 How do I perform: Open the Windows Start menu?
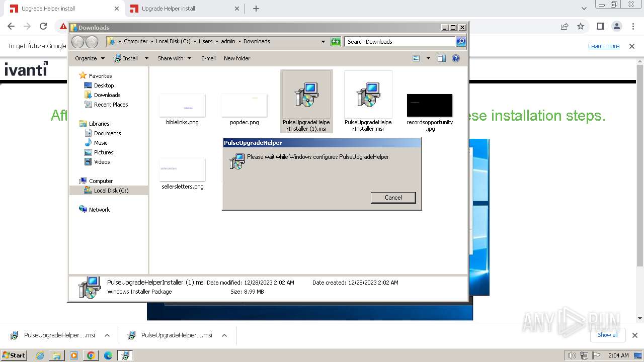pyautogui.click(x=14, y=355)
